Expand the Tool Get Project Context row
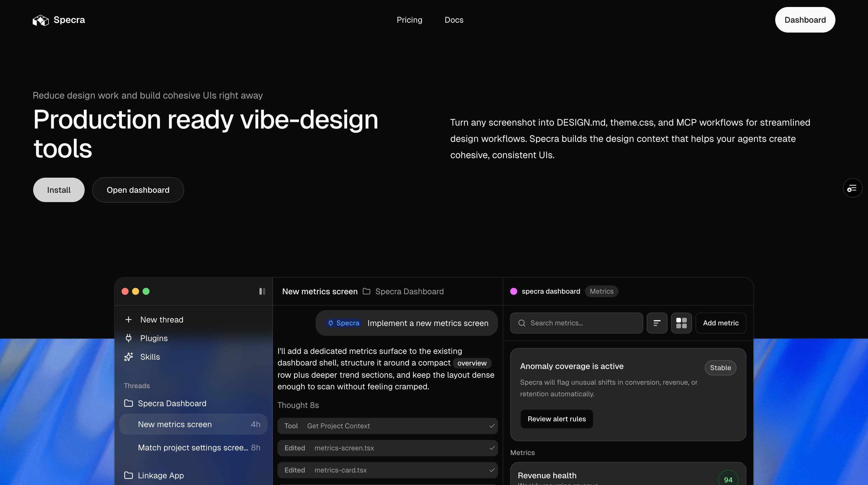This screenshot has height=485, width=868. coord(387,426)
